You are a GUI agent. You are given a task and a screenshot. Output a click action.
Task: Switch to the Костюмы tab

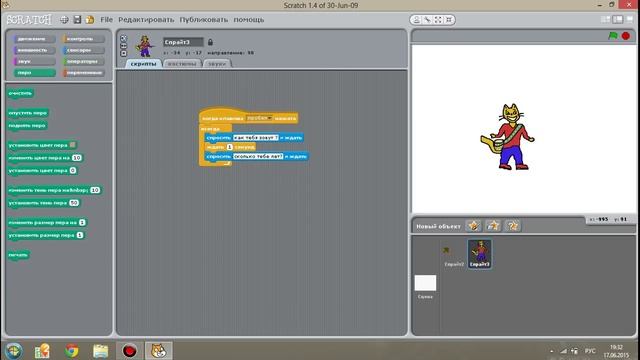[182, 64]
